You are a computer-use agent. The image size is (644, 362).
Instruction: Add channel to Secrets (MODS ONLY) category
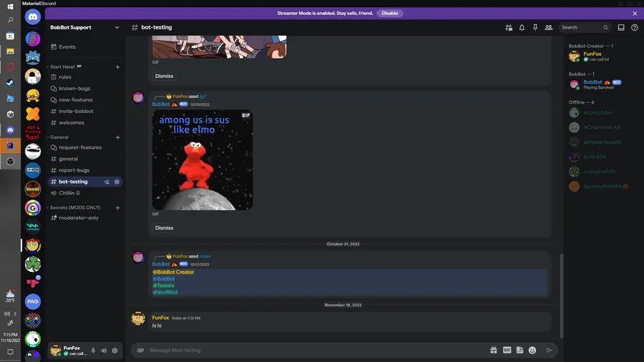[117, 207]
